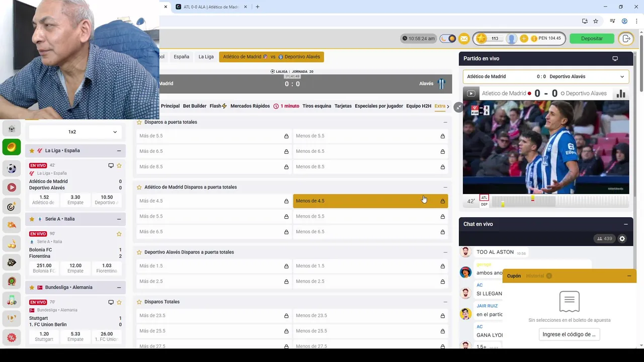Click right arrow to see more market tabs
The width and height of the screenshot is (644, 362).
click(448, 106)
